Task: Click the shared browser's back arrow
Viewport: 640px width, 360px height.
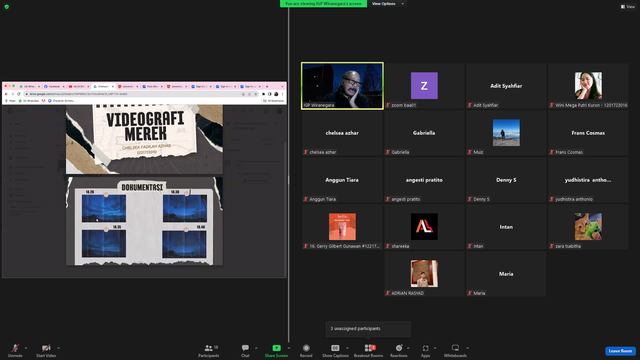Action: click(6, 94)
